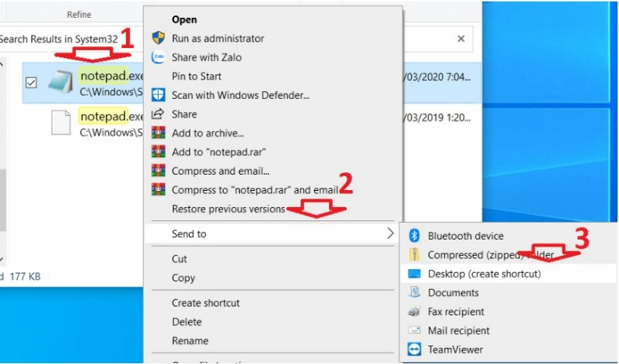Click the Desktop shortcut icon
This screenshot has height=364, width=619.
coord(415,274)
